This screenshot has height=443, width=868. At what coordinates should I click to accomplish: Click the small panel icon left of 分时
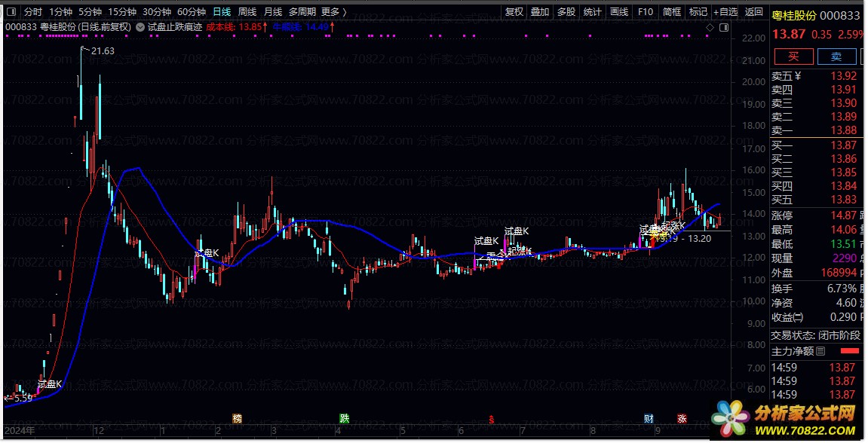pos(11,12)
